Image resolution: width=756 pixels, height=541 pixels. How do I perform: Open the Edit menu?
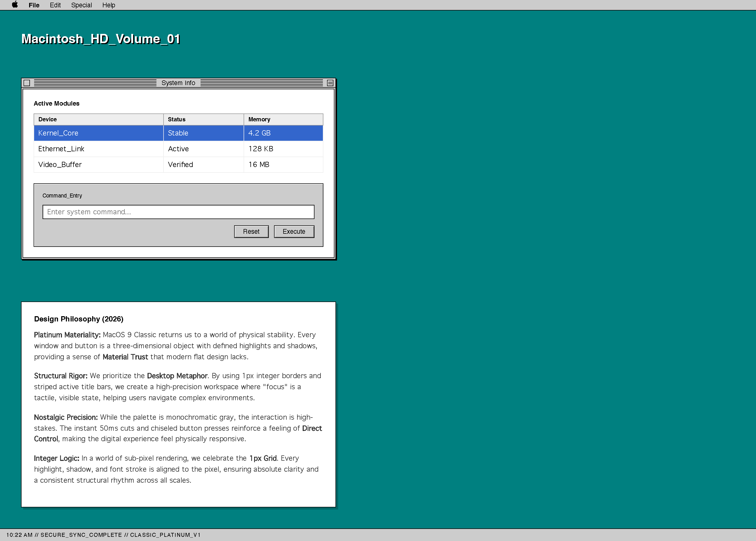click(x=55, y=5)
